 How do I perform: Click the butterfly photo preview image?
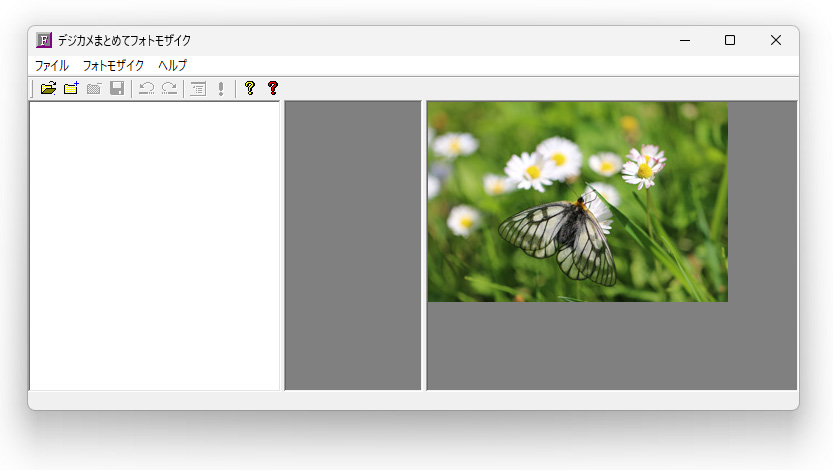coord(577,202)
